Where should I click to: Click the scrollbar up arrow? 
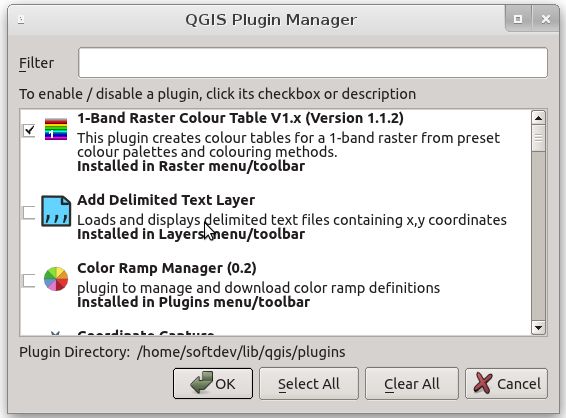[x=539, y=118]
